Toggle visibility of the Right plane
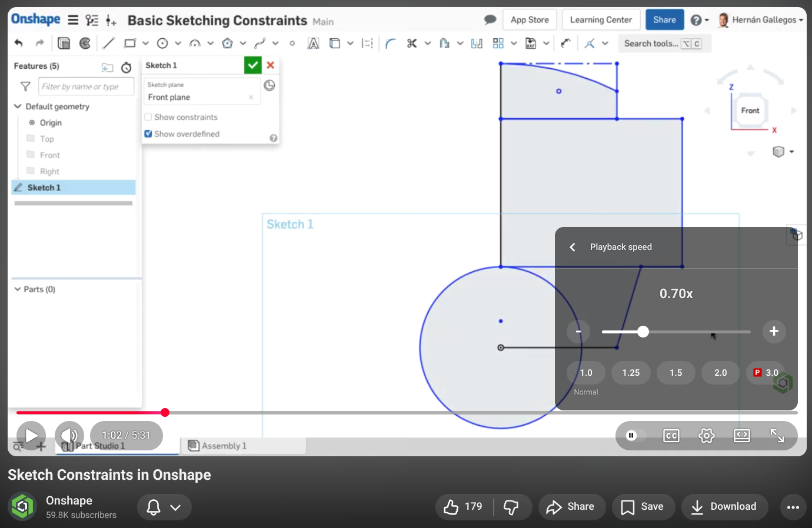The height and width of the screenshot is (528, 812). tap(31, 171)
